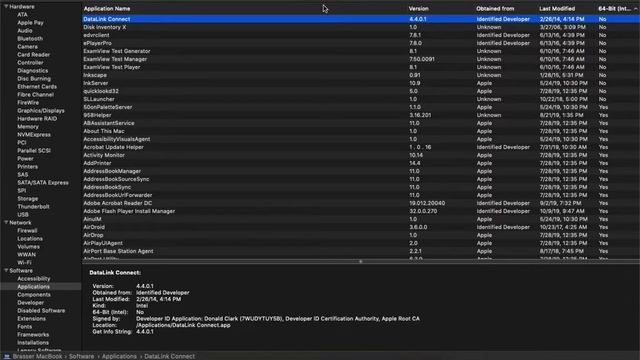Select Acrobat Update Helper row
This screenshot has width=640, height=360.
[x=360, y=147]
